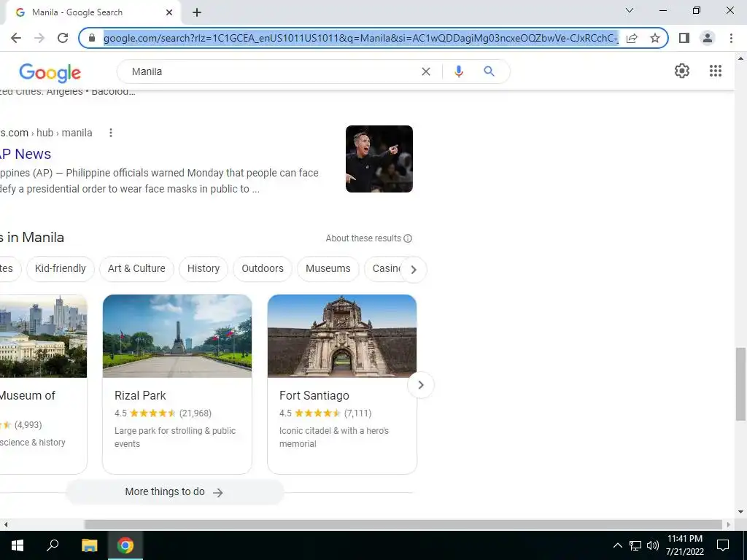
Task: Click the scroll left arrow
Action: coord(6,524)
